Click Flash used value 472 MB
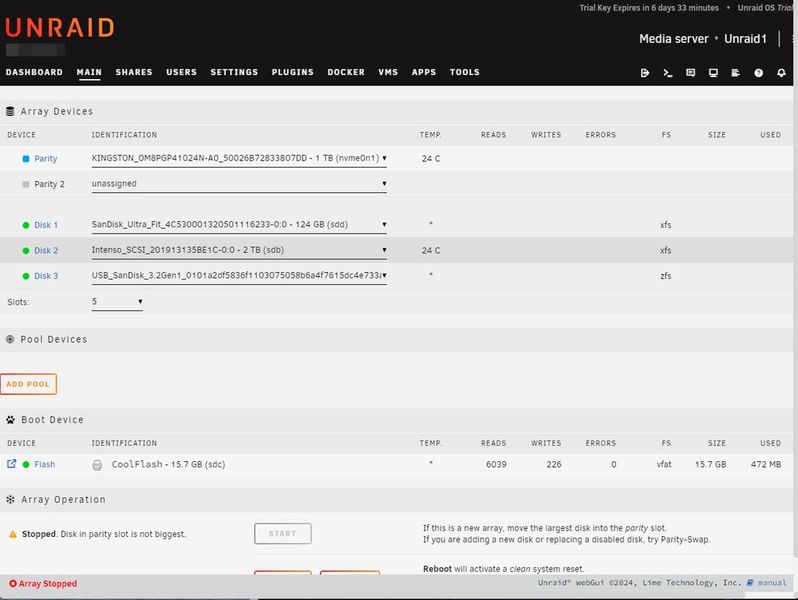Viewport: 798px width, 600px height. coord(765,464)
